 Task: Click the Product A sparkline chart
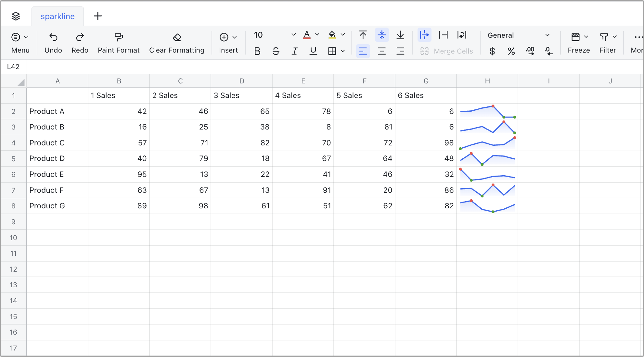coord(487,112)
